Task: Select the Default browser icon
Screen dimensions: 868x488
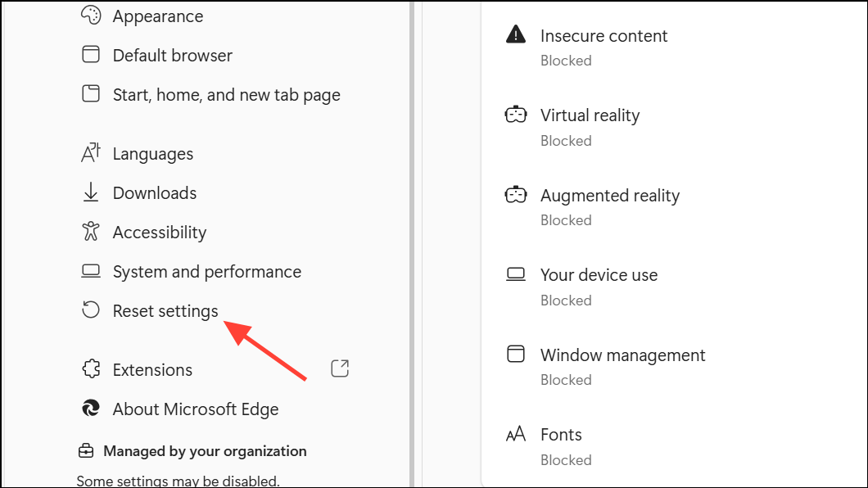Action: tap(90, 55)
